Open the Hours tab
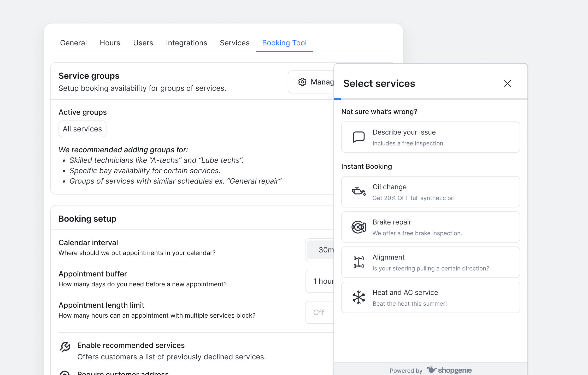 110,43
